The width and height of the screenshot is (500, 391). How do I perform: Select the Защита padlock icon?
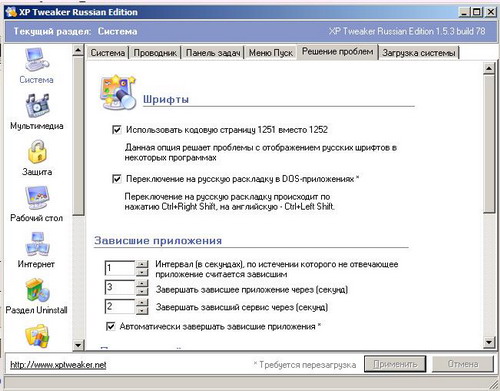tap(37, 152)
